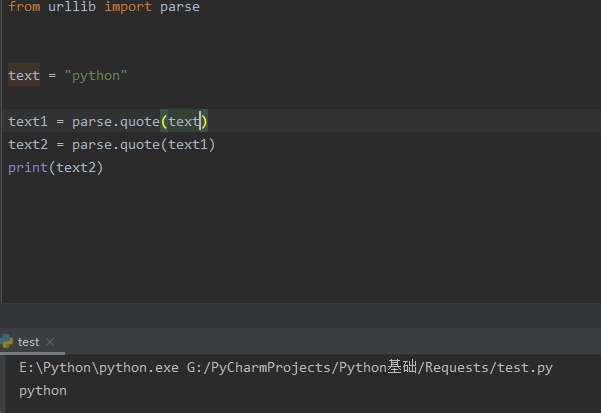
Task: Click the 'python' output line in console
Action: 43,391
